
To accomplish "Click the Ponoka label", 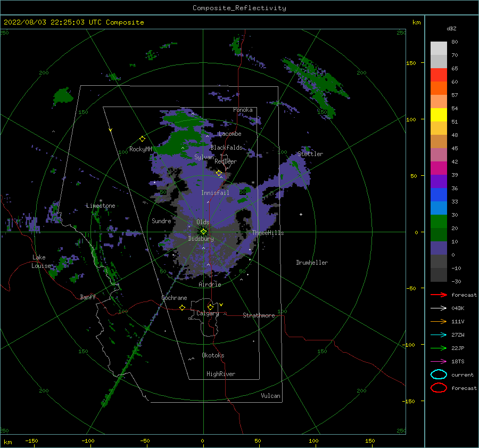I will click(243, 110).
